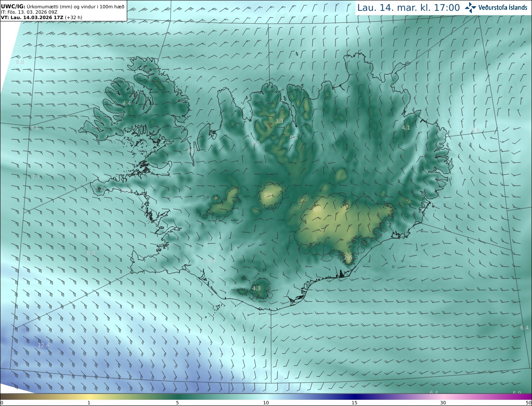Click the IT: Fös. 13. 03. 2026 09Z line
The height and width of the screenshot is (406, 532).
(29, 12)
